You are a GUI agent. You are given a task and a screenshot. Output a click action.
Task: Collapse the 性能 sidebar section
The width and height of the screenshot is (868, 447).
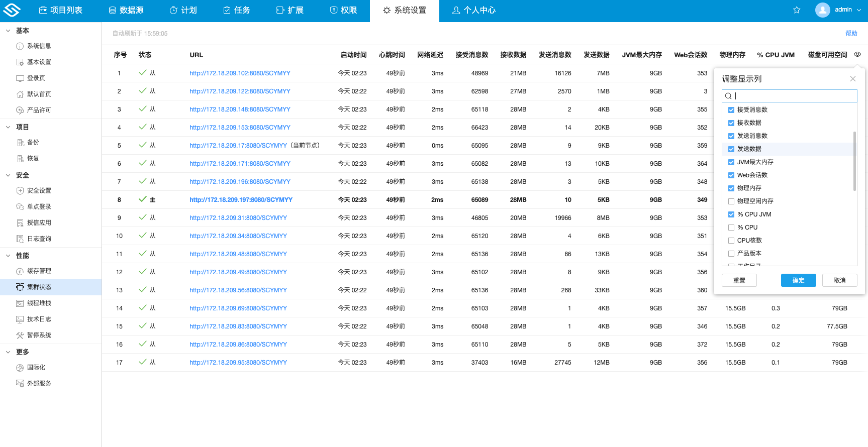pos(8,256)
